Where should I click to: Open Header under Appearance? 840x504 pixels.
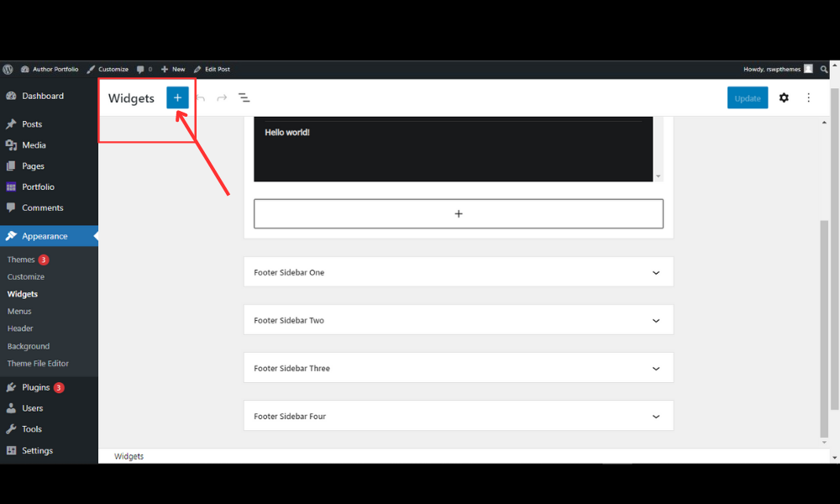[20, 328]
